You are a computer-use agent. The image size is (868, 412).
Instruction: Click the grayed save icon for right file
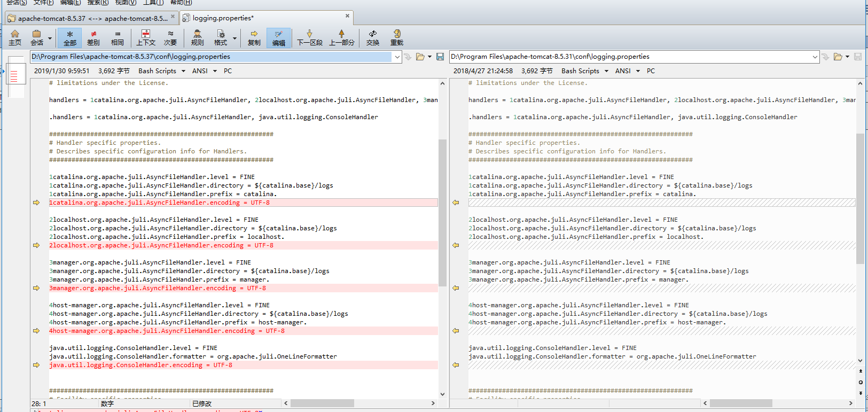pyautogui.click(x=858, y=57)
